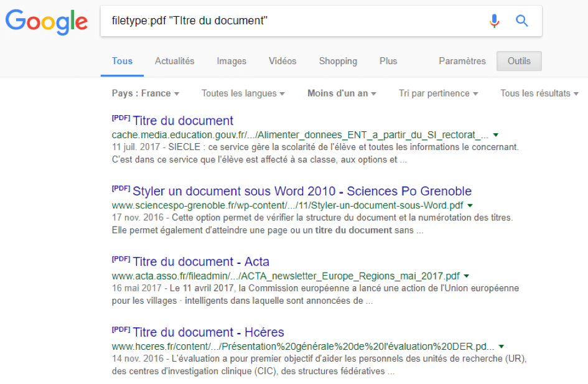Expand the arrow beside hceres.fr URL
Screen dimensions: 588x384
click(x=502, y=347)
